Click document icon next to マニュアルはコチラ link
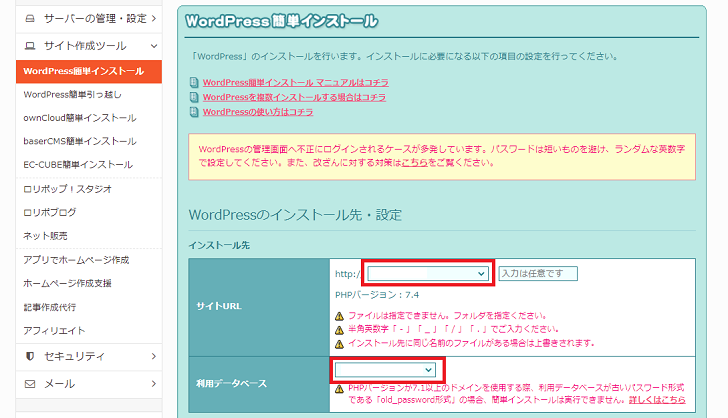The width and height of the screenshot is (728, 418). pos(194,83)
